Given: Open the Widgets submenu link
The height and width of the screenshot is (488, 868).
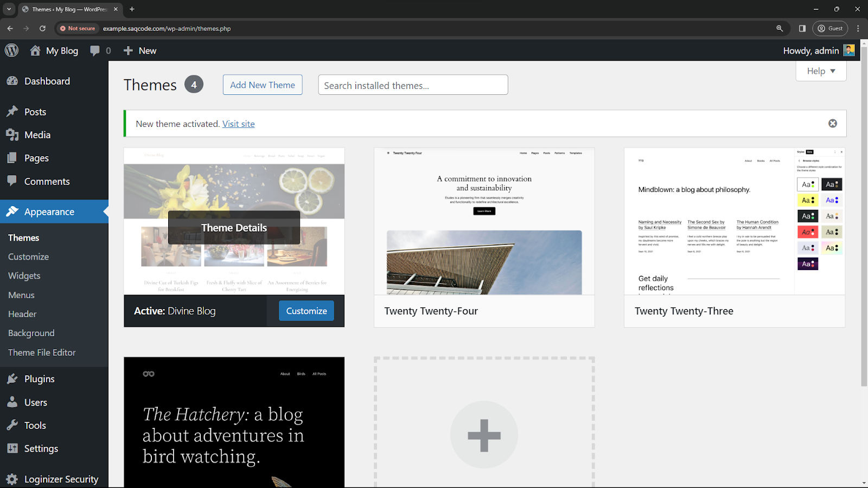Looking at the screenshot, I should (24, 275).
